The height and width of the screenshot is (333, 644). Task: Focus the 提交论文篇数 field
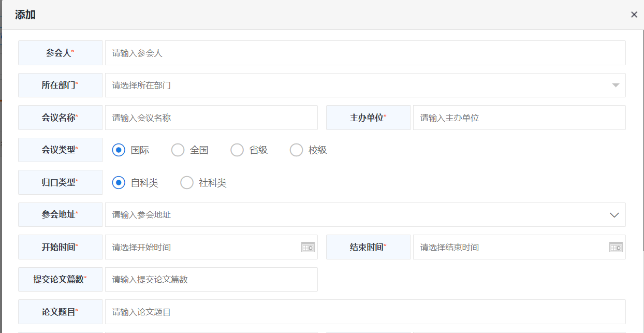click(211, 280)
